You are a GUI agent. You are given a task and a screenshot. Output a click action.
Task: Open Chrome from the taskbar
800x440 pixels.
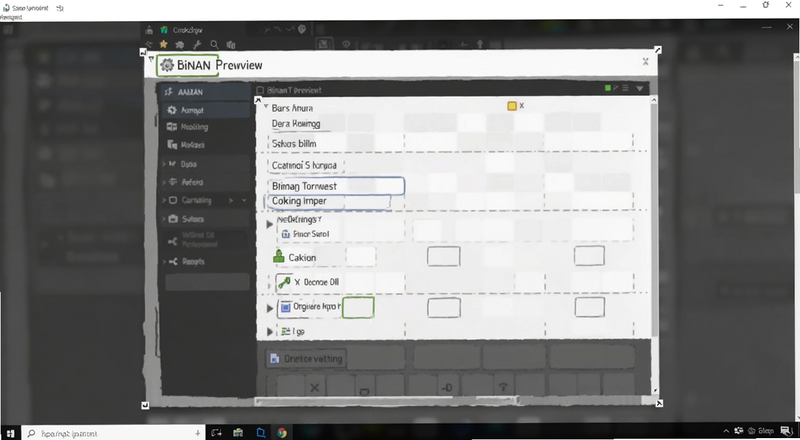[x=282, y=433]
